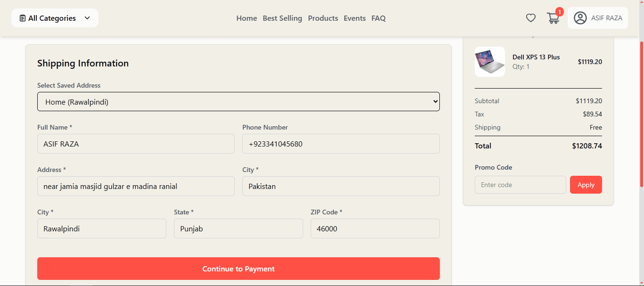Click Continue to Payment
The image size is (644, 286).
[238, 269]
